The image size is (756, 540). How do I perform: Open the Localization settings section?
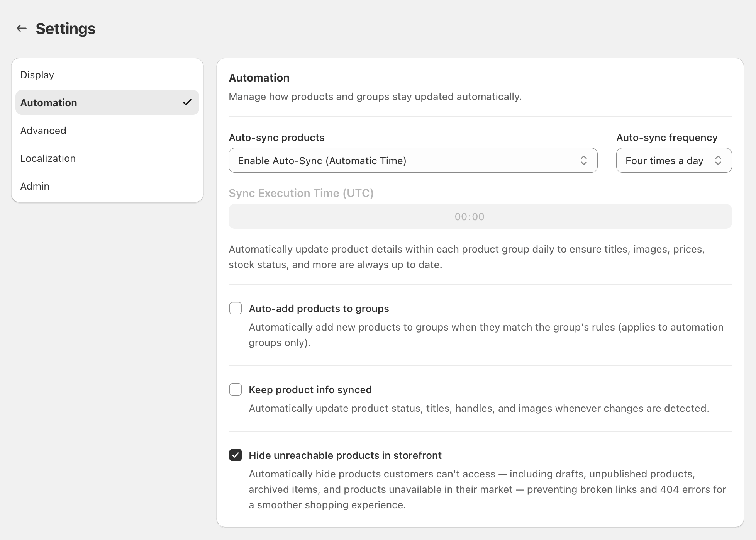tap(48, 158)
